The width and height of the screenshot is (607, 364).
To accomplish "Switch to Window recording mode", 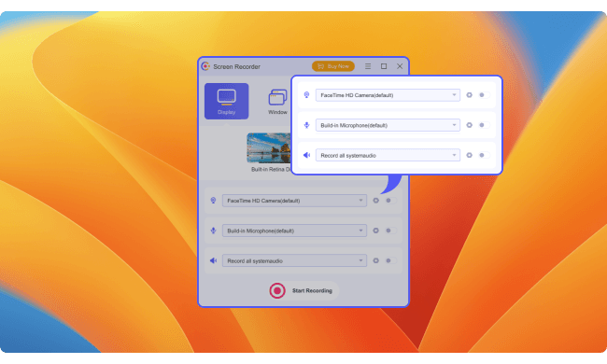I will tap(277, 102).
